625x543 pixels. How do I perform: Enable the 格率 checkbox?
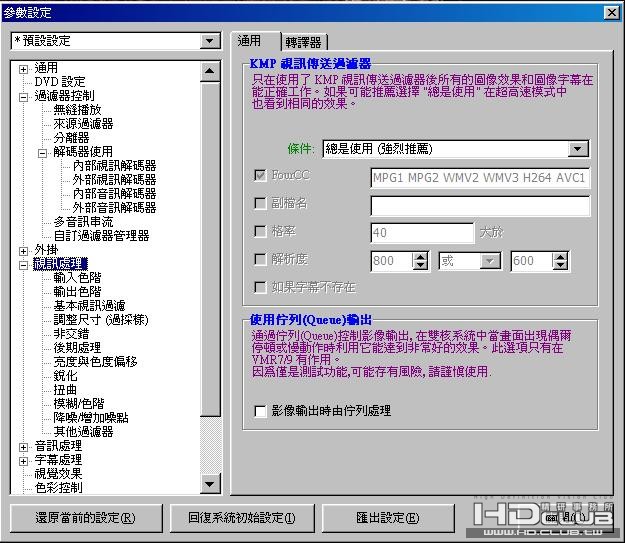[260, 231]
